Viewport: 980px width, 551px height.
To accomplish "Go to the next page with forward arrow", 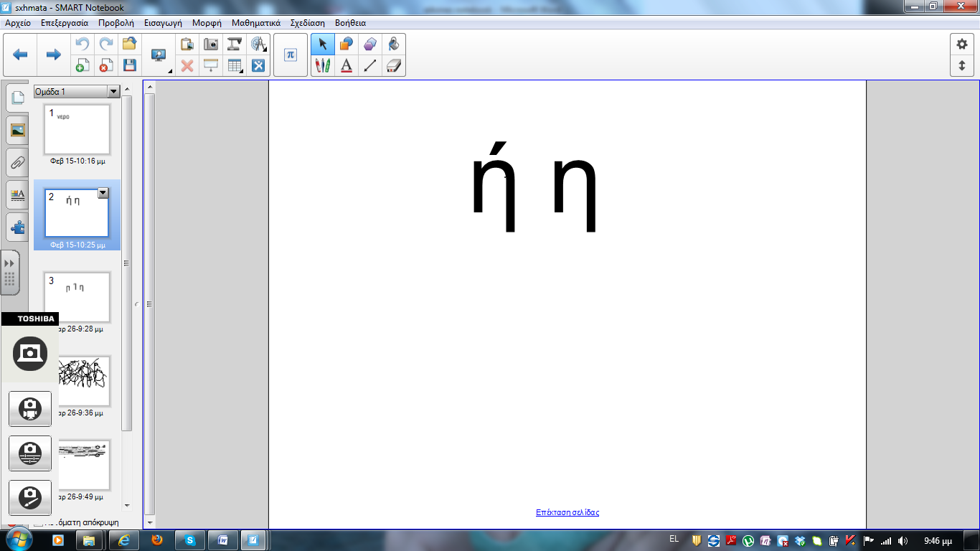I will point(53,55).
